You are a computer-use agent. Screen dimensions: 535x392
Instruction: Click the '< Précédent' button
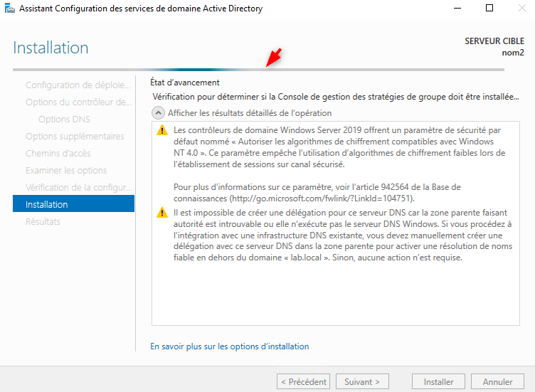coord(303,381)
